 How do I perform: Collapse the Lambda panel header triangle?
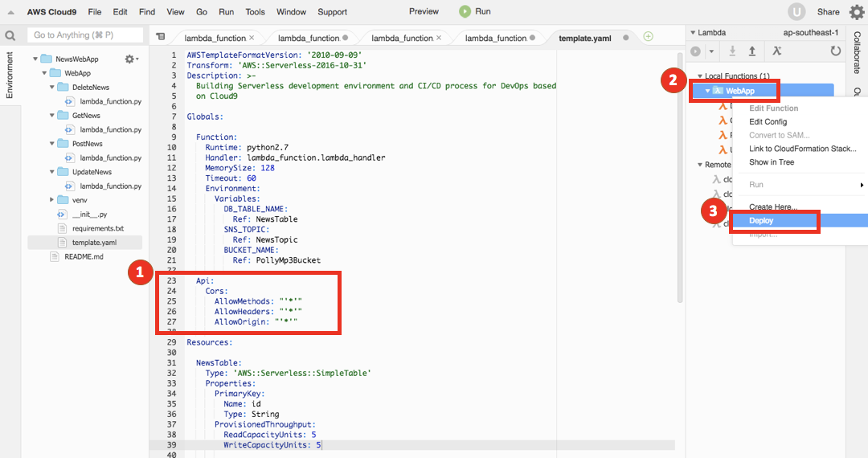coord(693,33)
